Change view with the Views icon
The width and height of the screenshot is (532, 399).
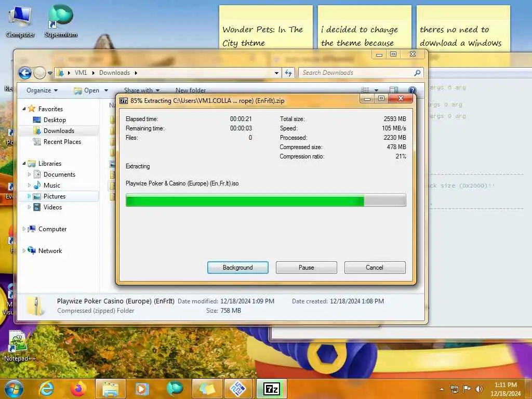pos(365,90)
